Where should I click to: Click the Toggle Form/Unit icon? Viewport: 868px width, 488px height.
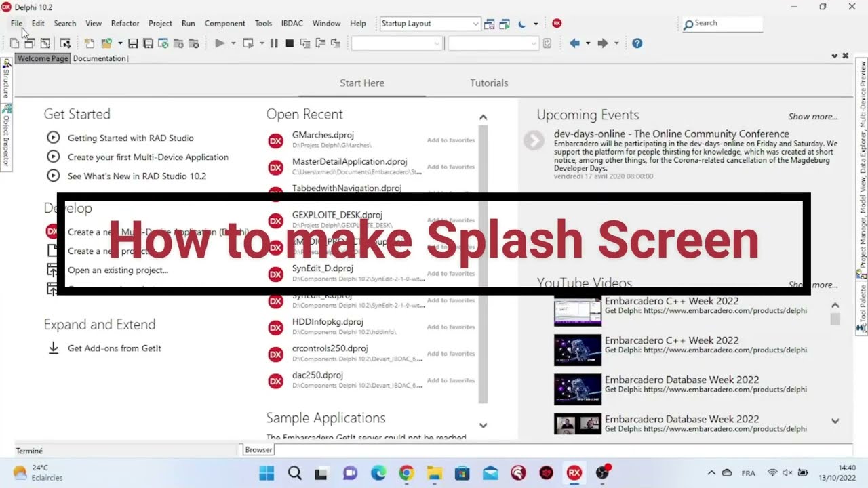(x=45, y=43)
